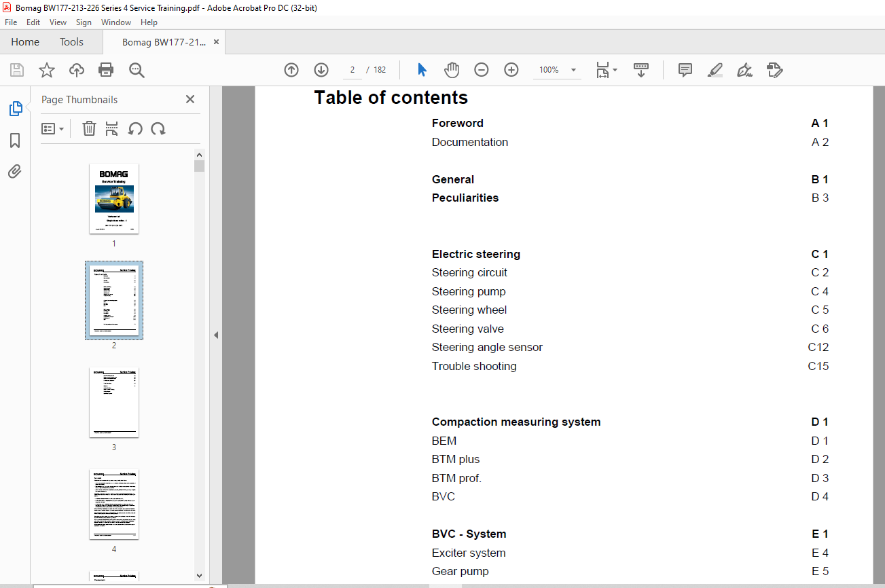The image size is (885, 588).
Task: Click the Documentation entry
Action: (x=470, y=142)
